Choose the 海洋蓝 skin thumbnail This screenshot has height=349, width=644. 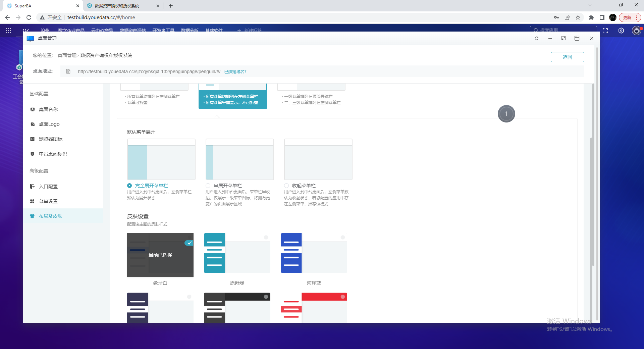[314, 253]
